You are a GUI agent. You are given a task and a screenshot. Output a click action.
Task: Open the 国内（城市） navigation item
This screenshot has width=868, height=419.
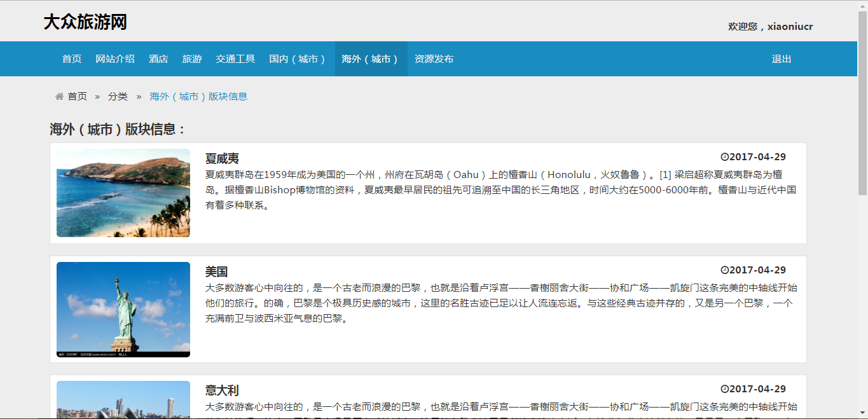[298, 59]
